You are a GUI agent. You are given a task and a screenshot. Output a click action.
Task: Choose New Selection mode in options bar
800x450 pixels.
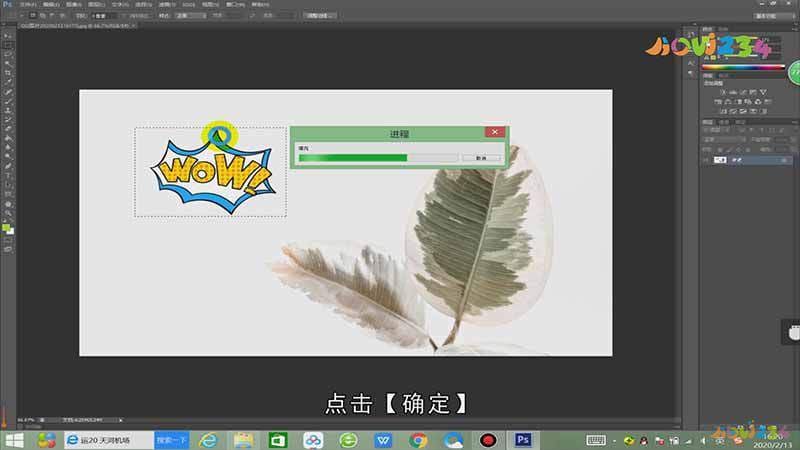(33, 16)
